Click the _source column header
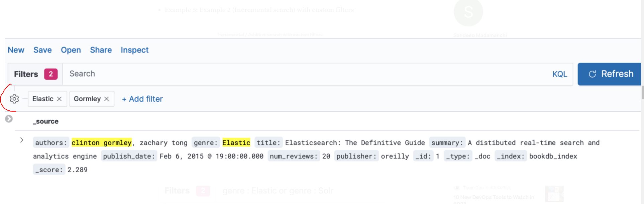Image resolution: width=644 pixels, height=204 pixels. tap(45, 121)
